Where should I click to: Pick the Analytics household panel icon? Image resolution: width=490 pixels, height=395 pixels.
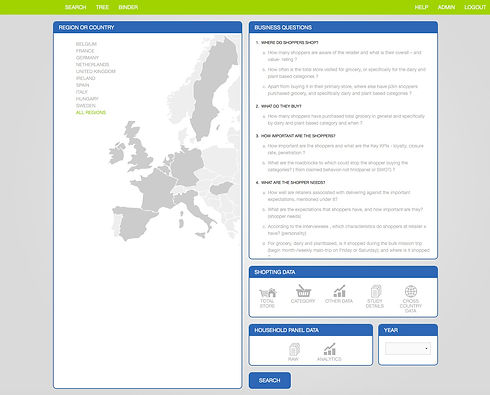329,349
